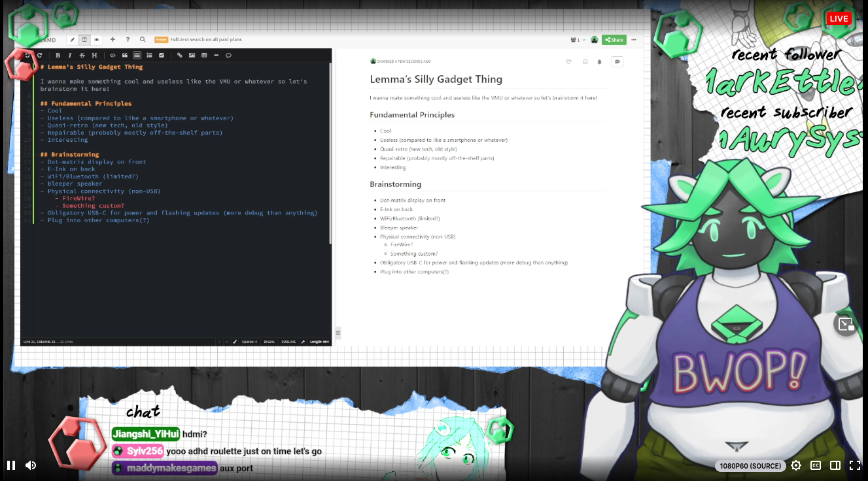Image resolution: width=868 pixels, height=481 pixels.
Task: Click 'Lemma's Silly Gadget Thing' preview title
Action: [436, 80]
